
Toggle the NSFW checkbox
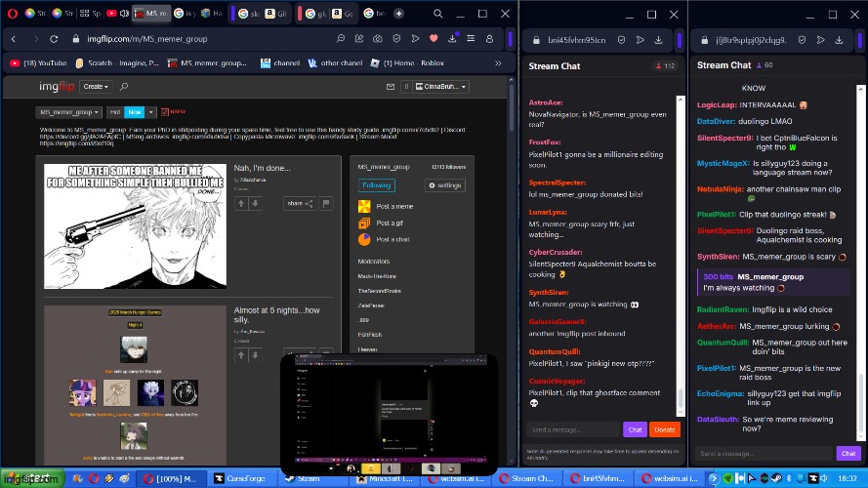(164, 112)
